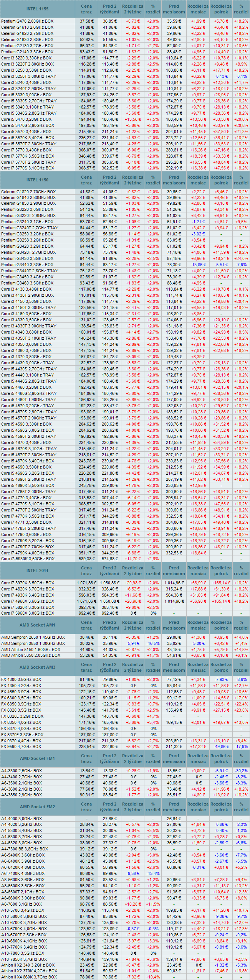This screenshot has height=980, width=250.
Task: Select the Core i3 4340 3,60GHz BOX row name
Action: pyautogui.click(x=26, y=332)
